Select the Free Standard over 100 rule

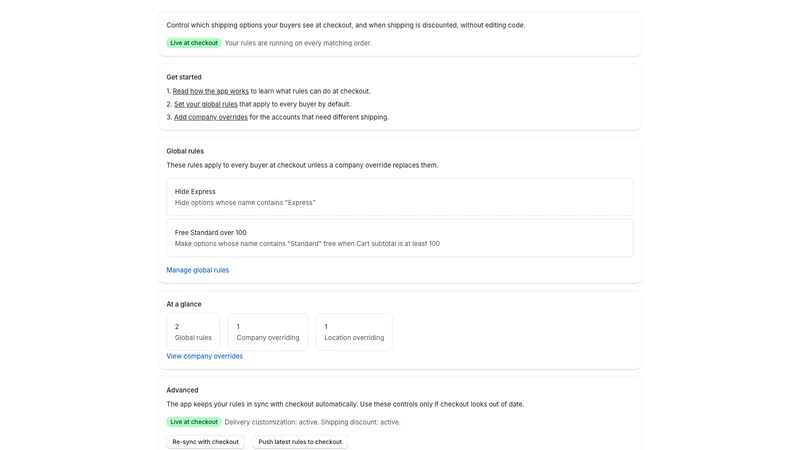tap(399, 238)
